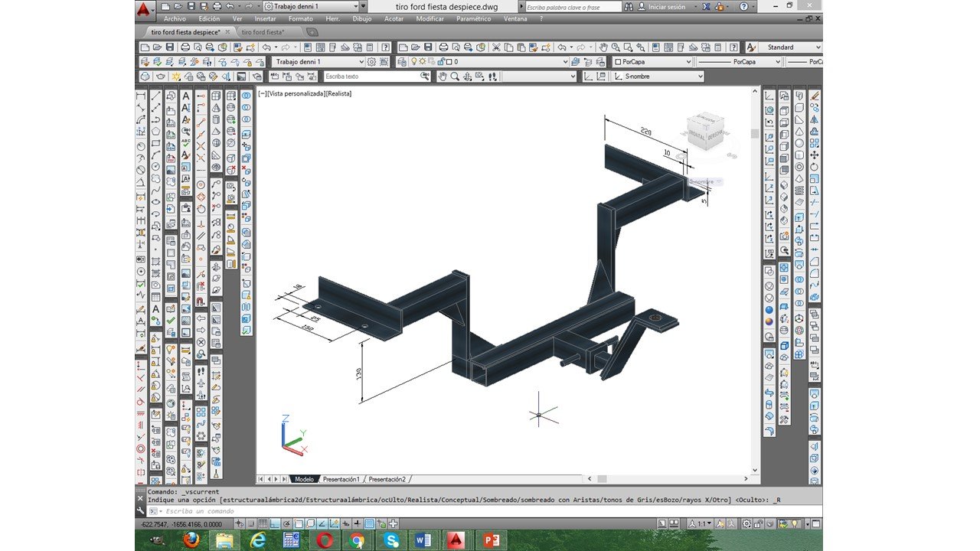
Task: Open the Archivo menu
Action: (175, 19)
